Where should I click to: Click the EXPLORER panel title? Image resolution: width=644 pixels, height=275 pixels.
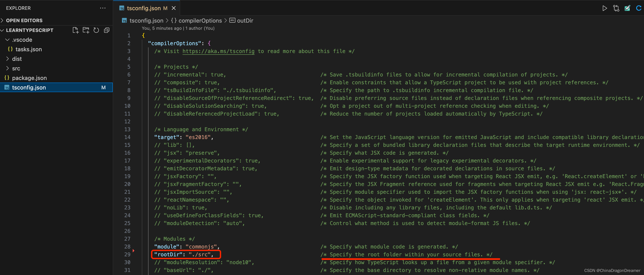pyautogui.click(x=18, y=8)
